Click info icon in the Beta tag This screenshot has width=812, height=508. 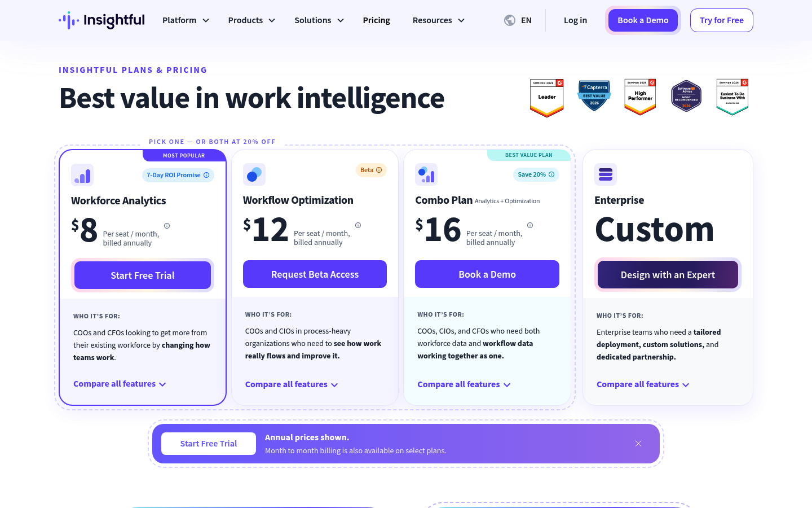coord(379,170)
